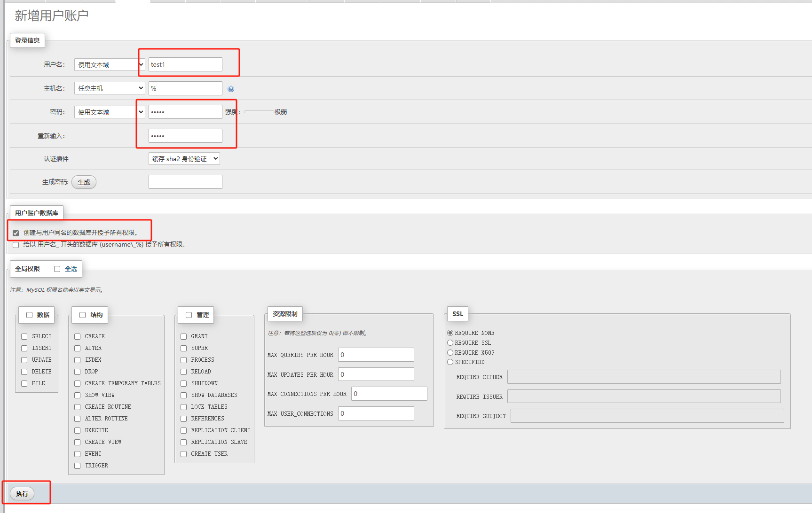Check the 结构 group checkbox

(82, 315)
